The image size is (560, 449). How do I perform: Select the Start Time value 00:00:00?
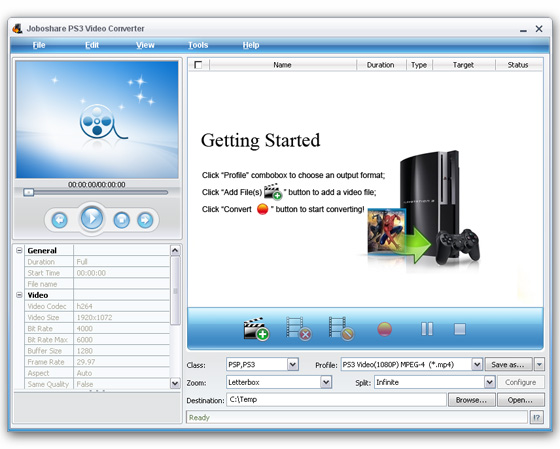(121, 273)
